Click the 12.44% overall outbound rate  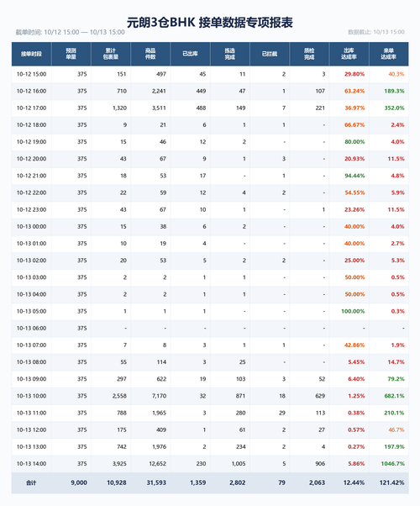(354, 482)
